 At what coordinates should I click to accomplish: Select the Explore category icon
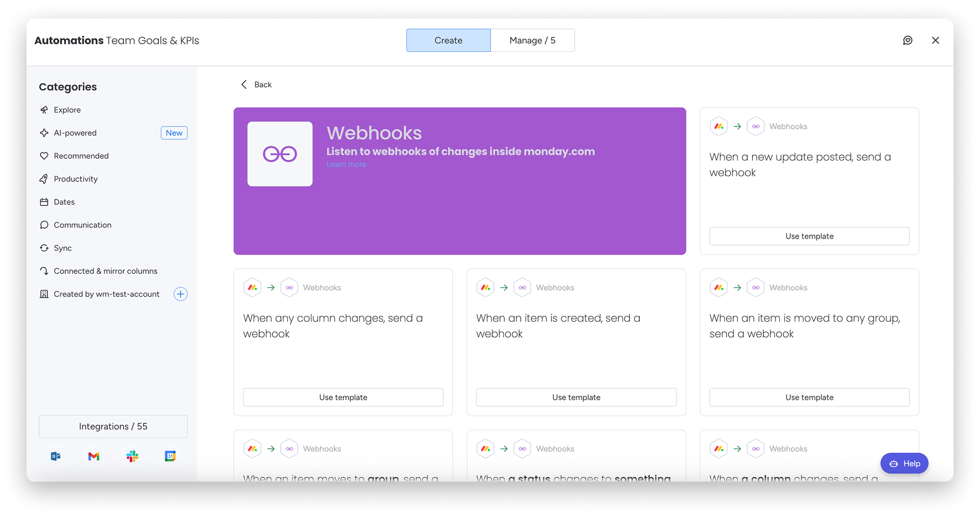(x=44, y=110)
